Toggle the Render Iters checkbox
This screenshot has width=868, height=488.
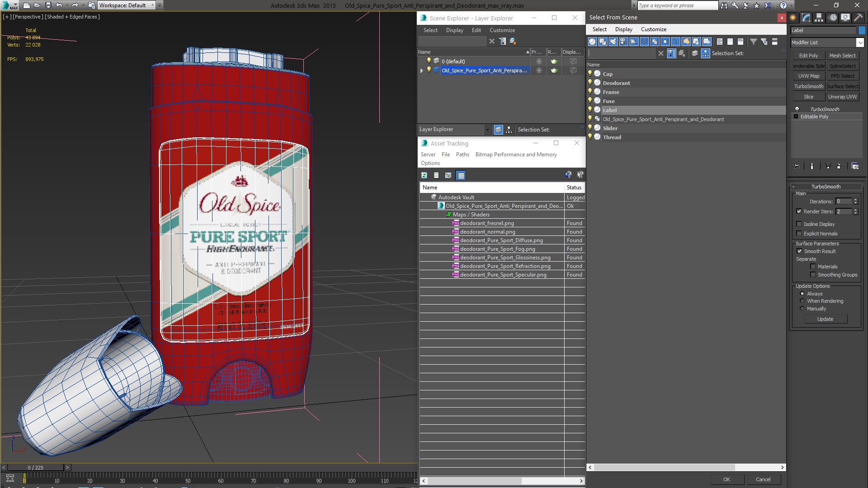point(799,211)
